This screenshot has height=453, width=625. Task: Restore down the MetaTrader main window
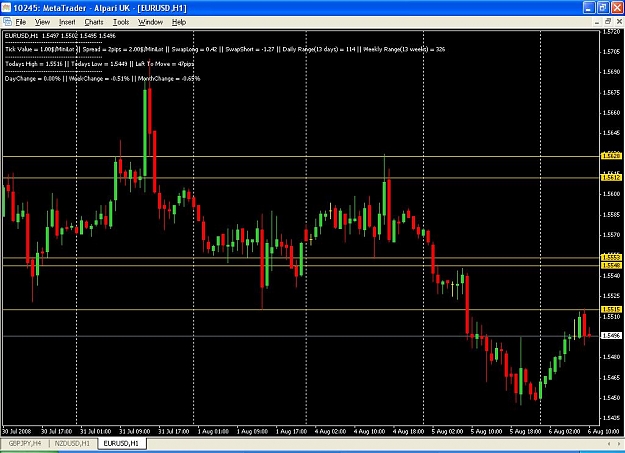coord(603,8)
